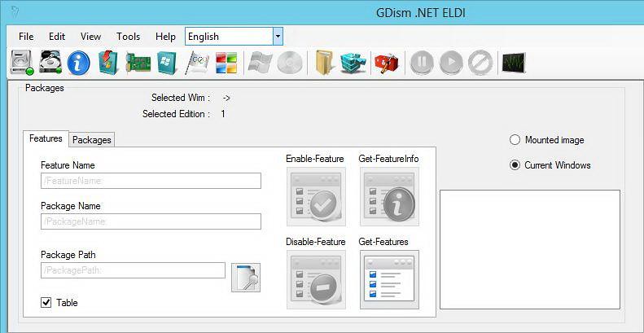644x333 pixels.
Task: Click the Selected Wim label
Action: click(x=181, y=98)
